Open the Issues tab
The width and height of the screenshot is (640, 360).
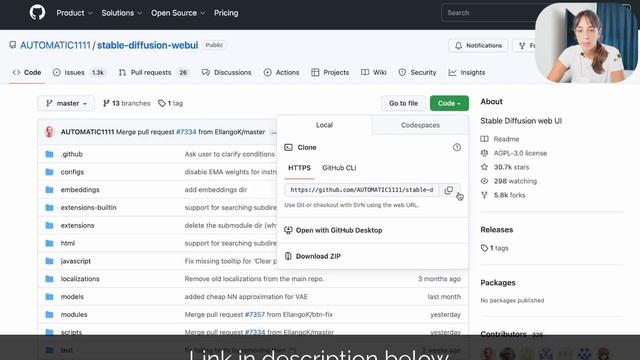79,72
